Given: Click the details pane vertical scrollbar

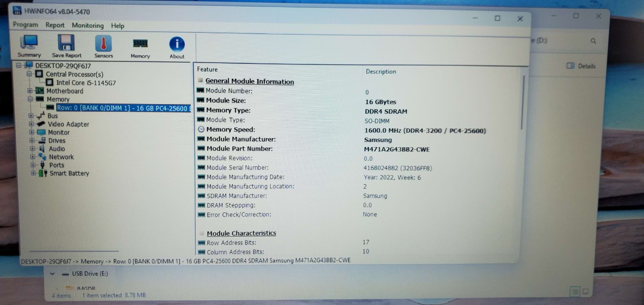Looking at the screenshot, I should (522, 102).
